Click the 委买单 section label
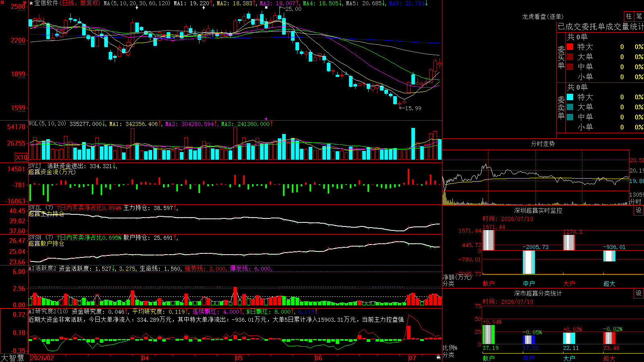Viewport: 644px width, 362px height. 561,57
